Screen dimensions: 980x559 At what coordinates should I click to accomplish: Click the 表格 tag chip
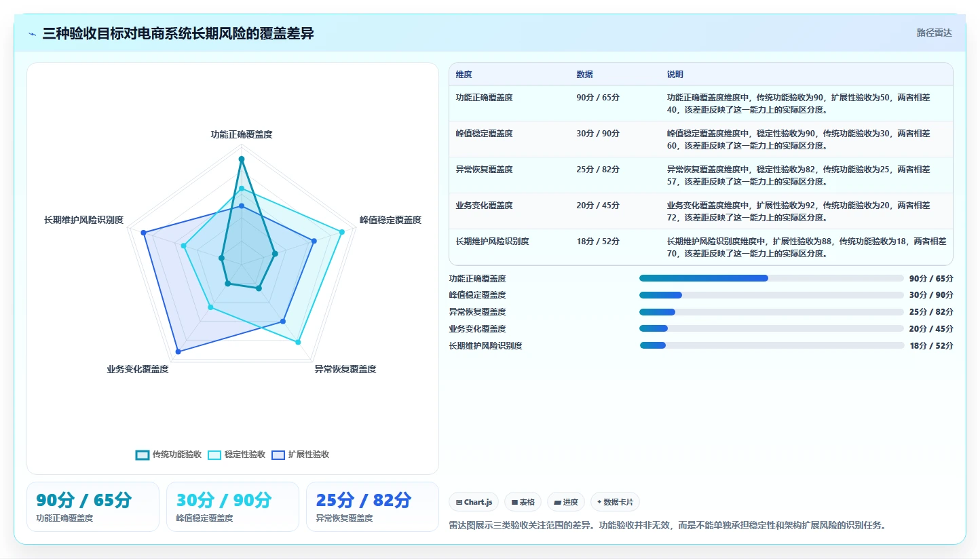click(523, 502)
